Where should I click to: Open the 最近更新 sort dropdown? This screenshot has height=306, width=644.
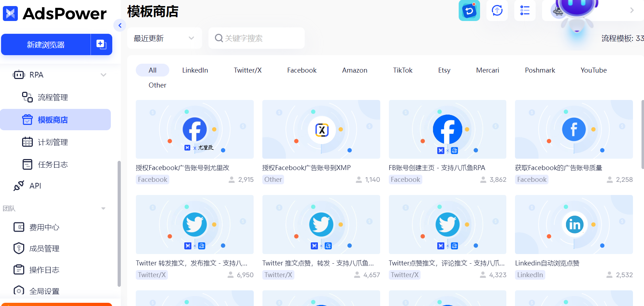click(164, 38)
